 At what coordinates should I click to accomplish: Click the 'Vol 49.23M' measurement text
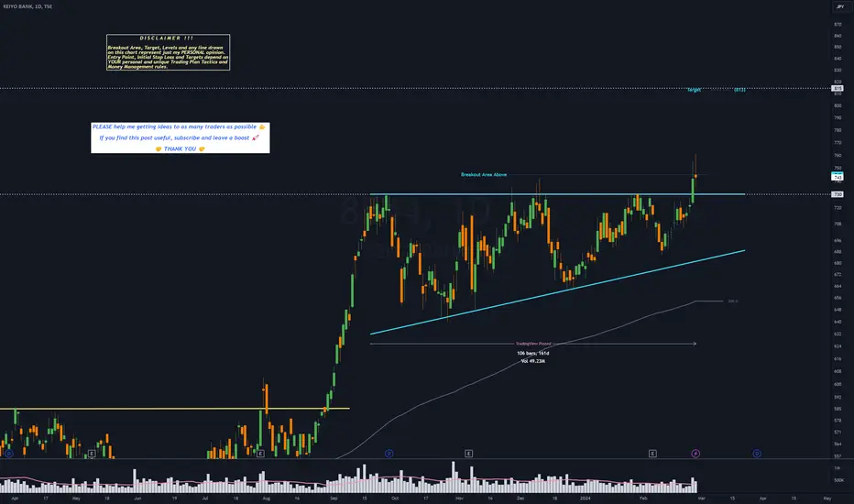(532, 361)
